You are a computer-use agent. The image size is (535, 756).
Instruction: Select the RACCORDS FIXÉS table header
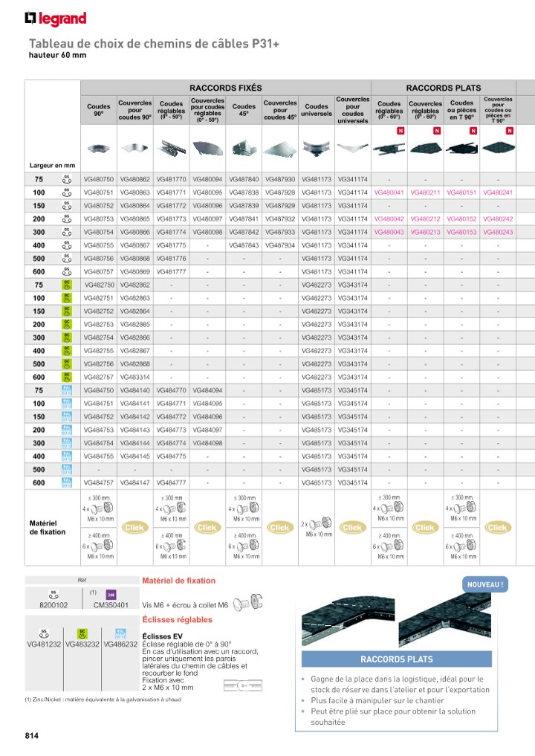point(226,88)
